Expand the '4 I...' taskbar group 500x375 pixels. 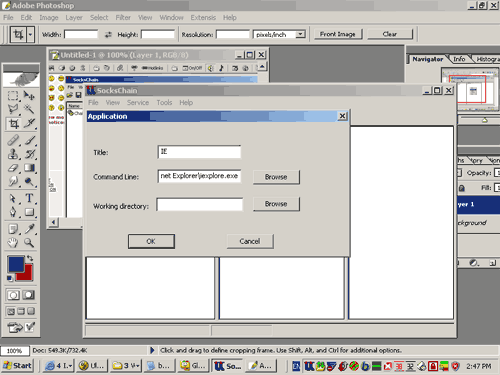click(x=59, y=366)
